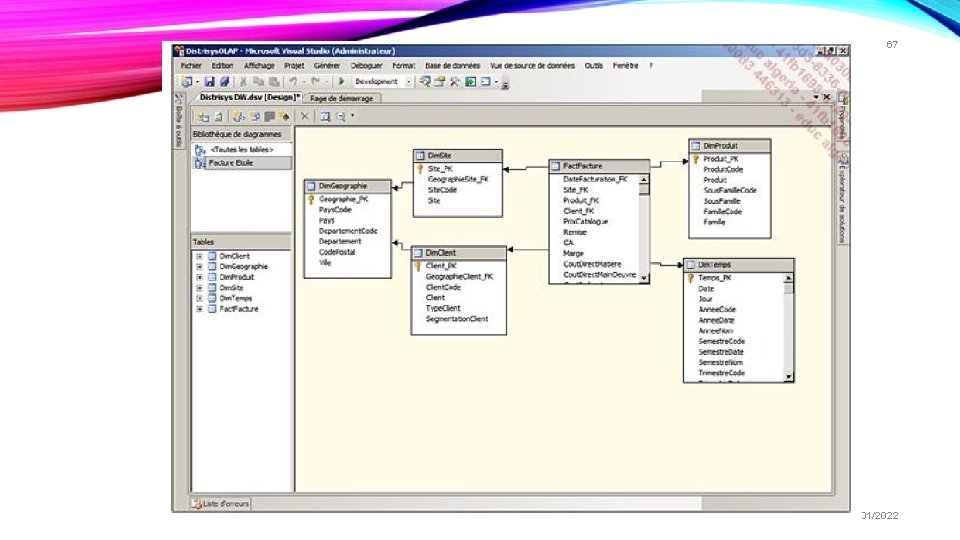The height and width of the screenshot is (540, 960).
Task: Click the DateFacturation_FK column in FactFacture
Action: 595,179
